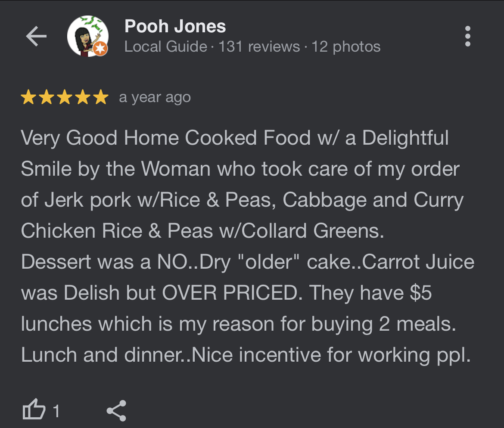
Task: Click the 'OVER PRICED' text in review
Action: point(230,293)
